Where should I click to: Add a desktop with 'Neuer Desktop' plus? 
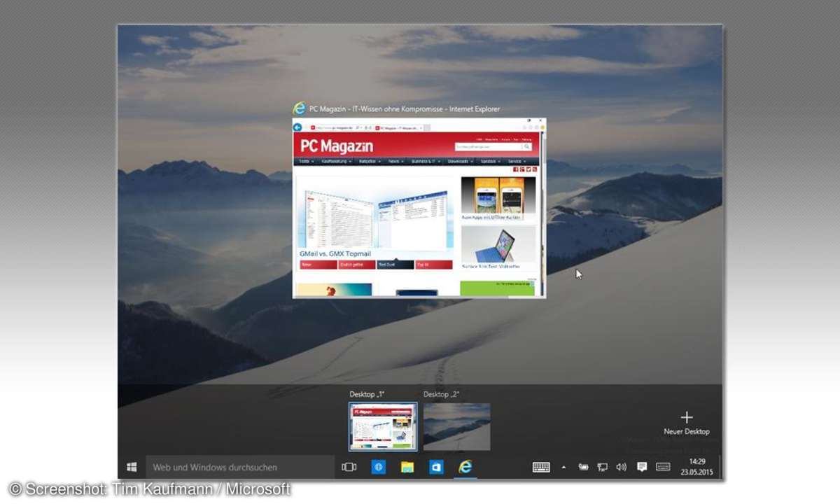[x=686, y=423]
